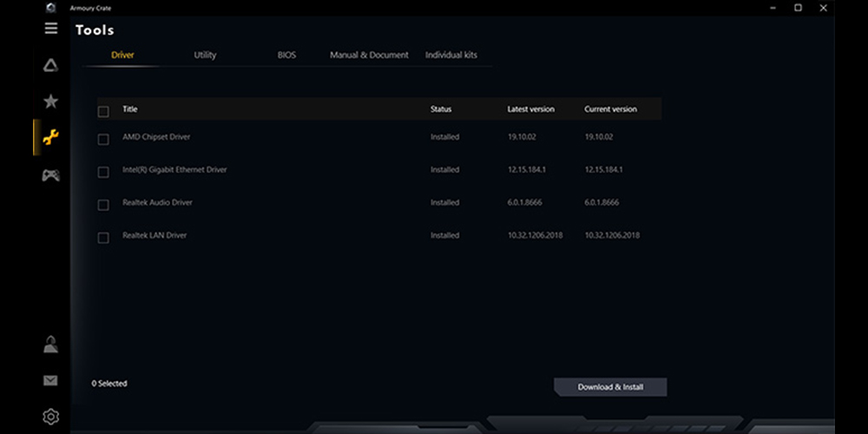The height and width of the screenshot is (434, 868).
Task: Open the envelope notifications icon
Action: tap(51, 380)
